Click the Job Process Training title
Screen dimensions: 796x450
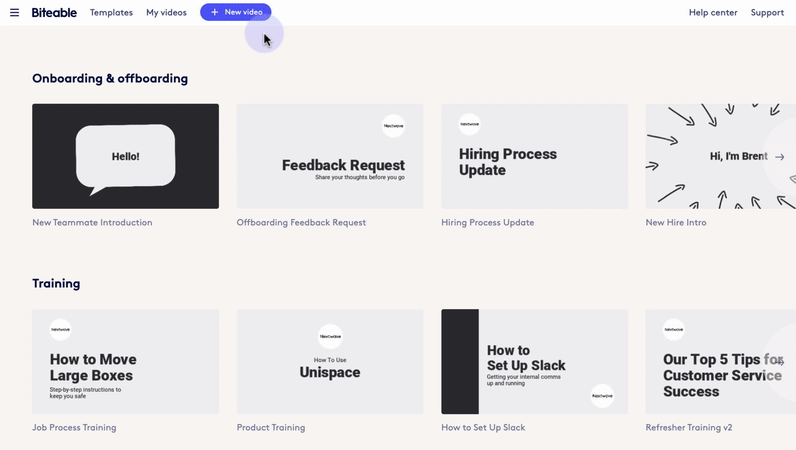tap(74, 428)
